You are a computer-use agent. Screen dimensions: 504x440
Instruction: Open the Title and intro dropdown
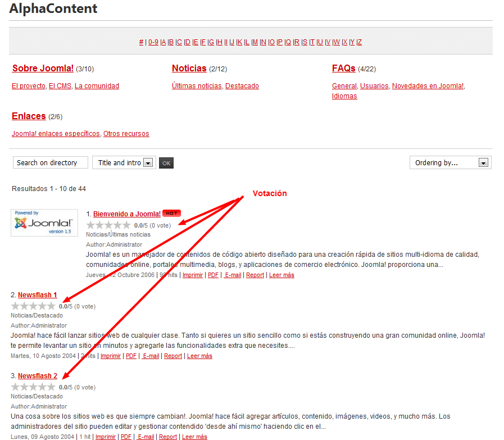point(124,162)
